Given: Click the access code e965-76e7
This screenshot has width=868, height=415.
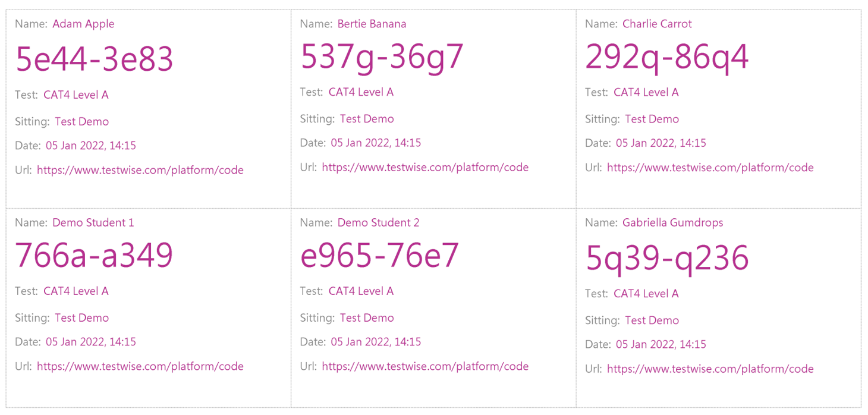Looking at the screenshot, I should [379, 256].
